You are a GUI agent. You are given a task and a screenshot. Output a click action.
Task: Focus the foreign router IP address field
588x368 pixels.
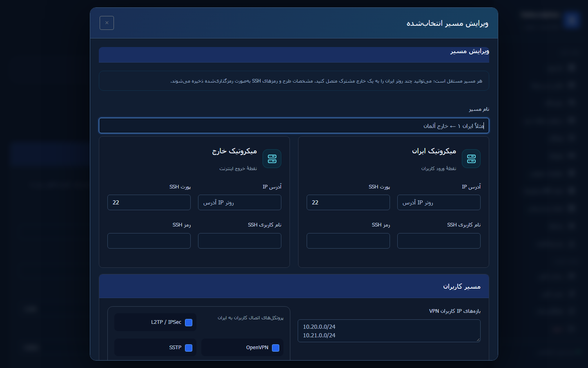pyautogui.click(x=240, y=202)
